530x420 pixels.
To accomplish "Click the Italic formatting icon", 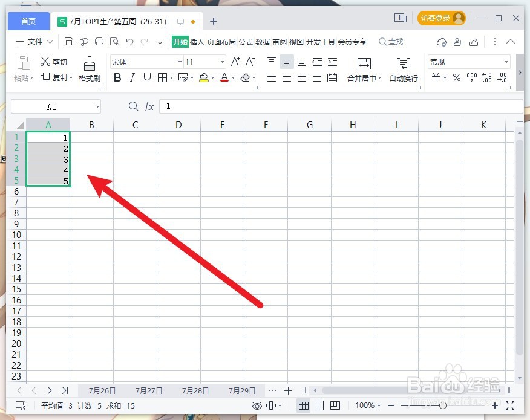I will pyautogui.click(x=132, y=77).
